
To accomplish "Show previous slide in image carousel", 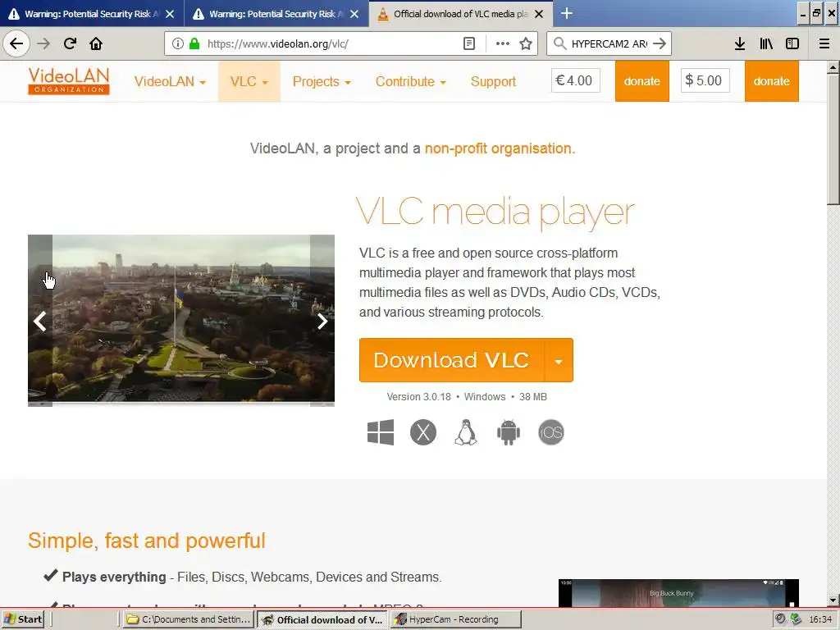I will [x=40, y=322].
